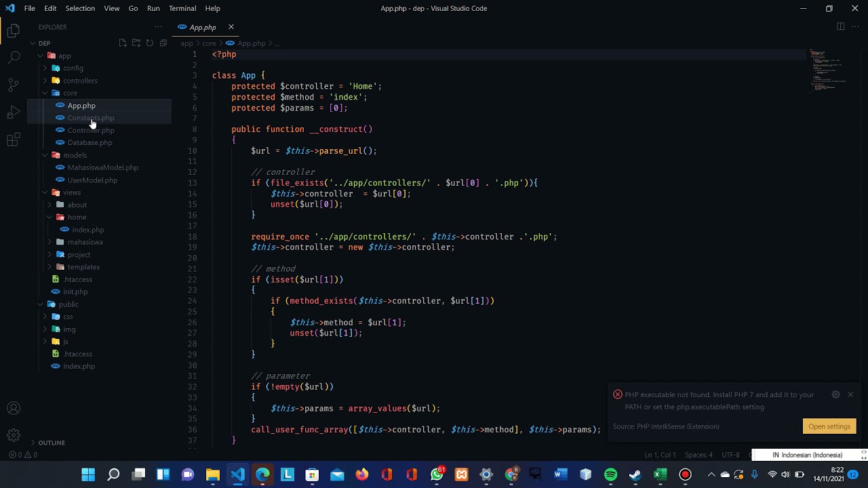
Task: Open the Help menu
Action: 212,8
